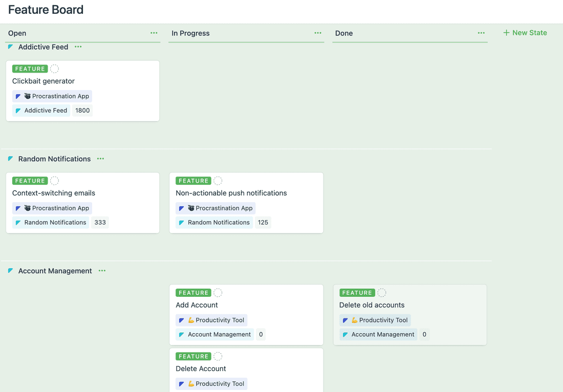The height and width of the screenshot is (392, 563).
Task: Open the In Progress column options menu
Action: [x=317, y=32]
